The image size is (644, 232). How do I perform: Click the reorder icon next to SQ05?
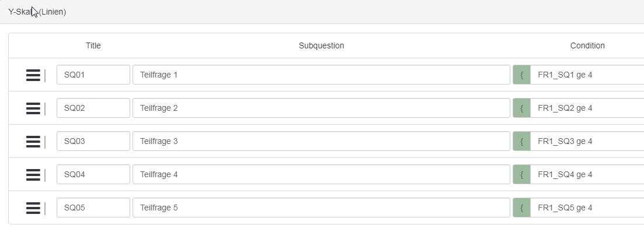click(33, 208)
